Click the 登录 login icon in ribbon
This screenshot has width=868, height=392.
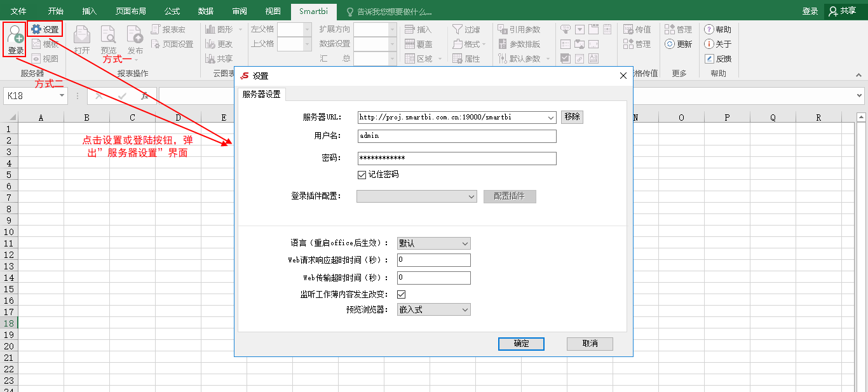[x=15, y=39]
